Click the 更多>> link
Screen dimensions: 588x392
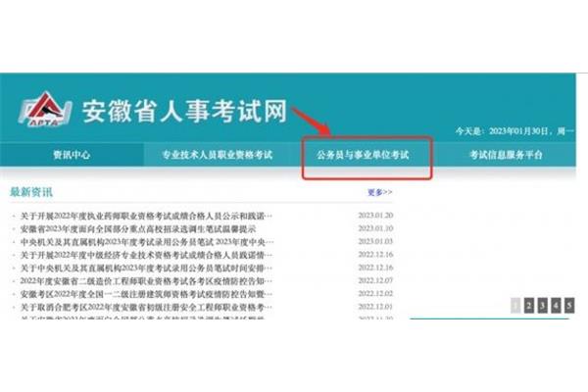tap(380, 192)
